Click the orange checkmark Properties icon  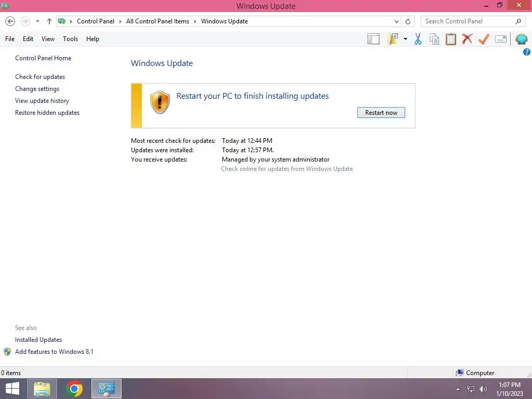click(x=484, y=39)
